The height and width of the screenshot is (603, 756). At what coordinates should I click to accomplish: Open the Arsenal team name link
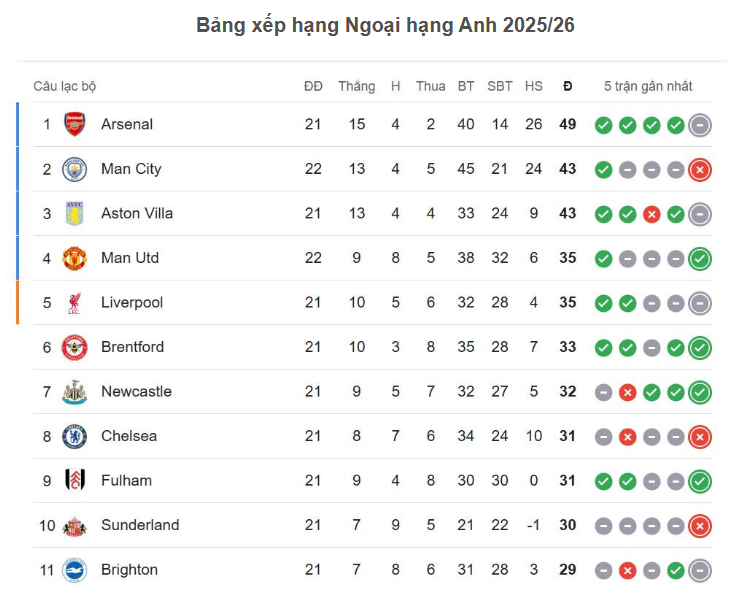coord(127,125)
